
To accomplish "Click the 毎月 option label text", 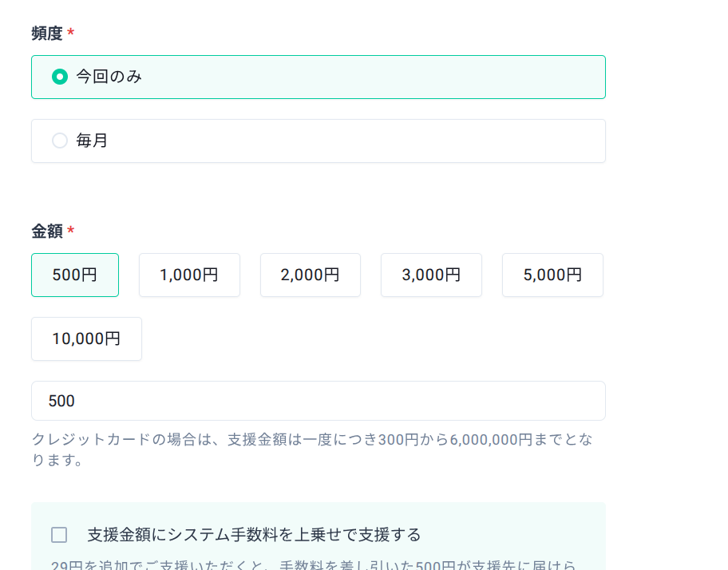I will 92,141.
